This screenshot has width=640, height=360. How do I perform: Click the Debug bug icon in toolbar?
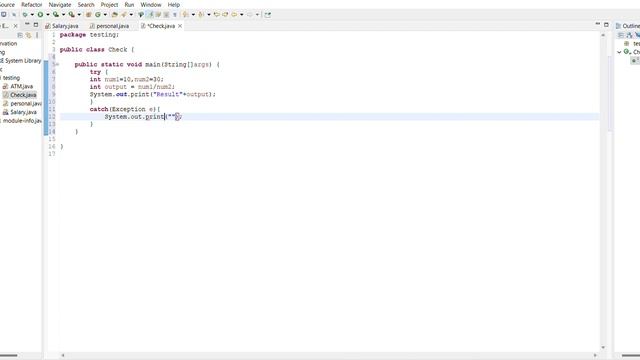25,15
